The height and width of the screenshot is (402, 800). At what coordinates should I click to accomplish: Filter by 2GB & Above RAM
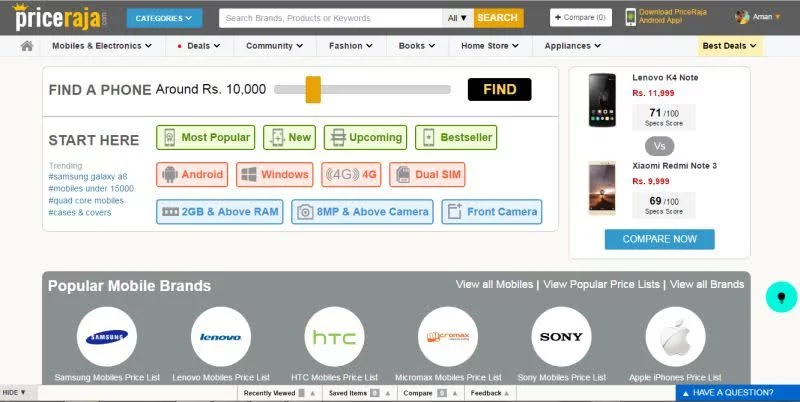(220, 212)
